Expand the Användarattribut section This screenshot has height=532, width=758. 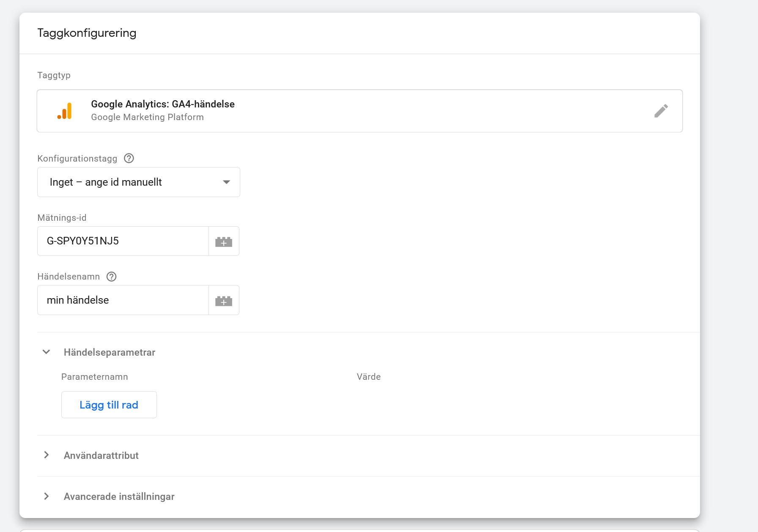[x=101, y=455]
